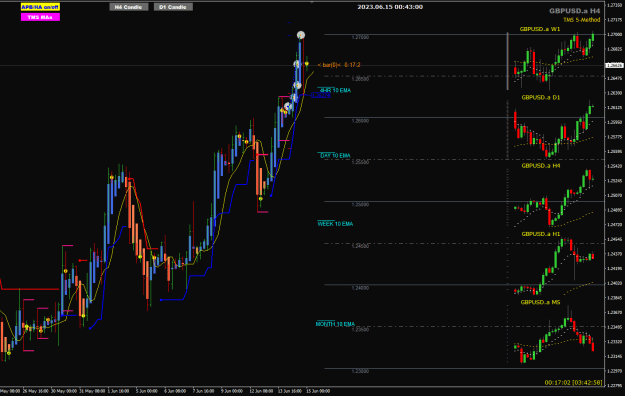Click the 5 Jun 00:00 time axis label
The width and height of the screenshot is (625, 396).
pos(147,391)
